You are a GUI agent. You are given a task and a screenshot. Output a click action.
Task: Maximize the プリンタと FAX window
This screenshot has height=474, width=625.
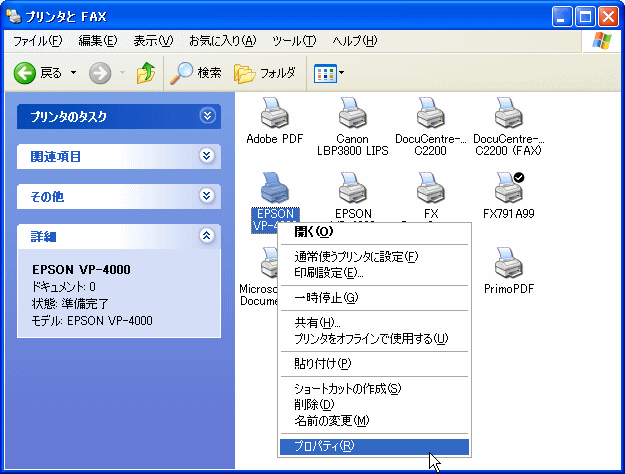point(585,16)
